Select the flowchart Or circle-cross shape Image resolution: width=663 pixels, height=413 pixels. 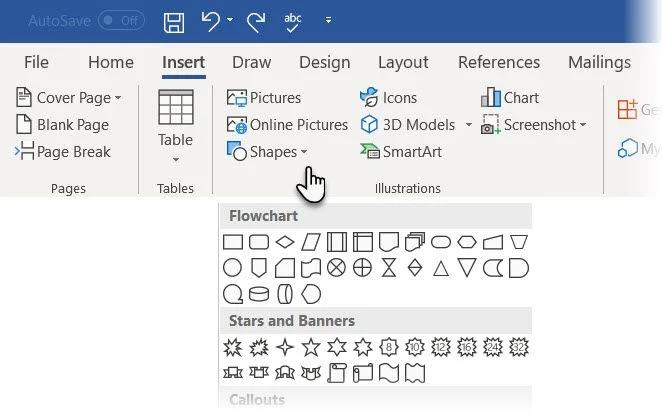click(x=362, y=268)
